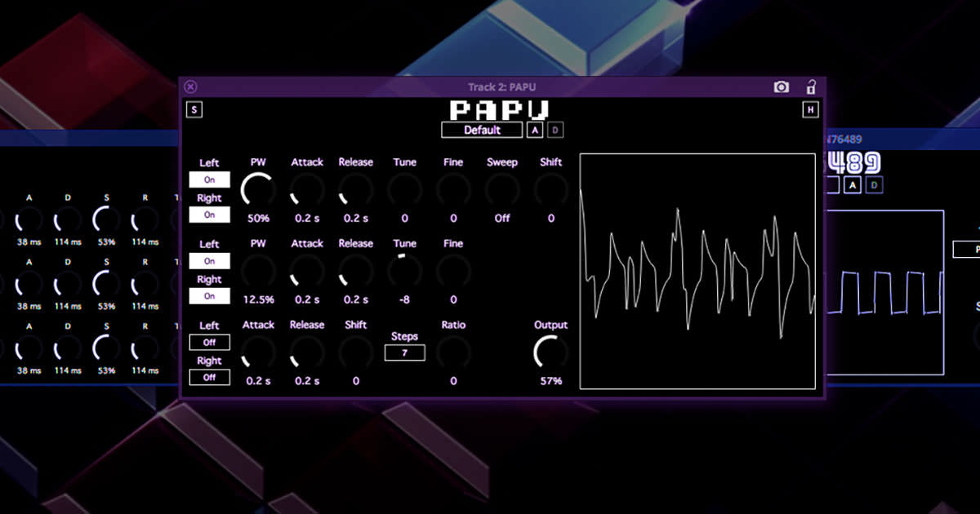Click the H button at top right

[810, 109]
